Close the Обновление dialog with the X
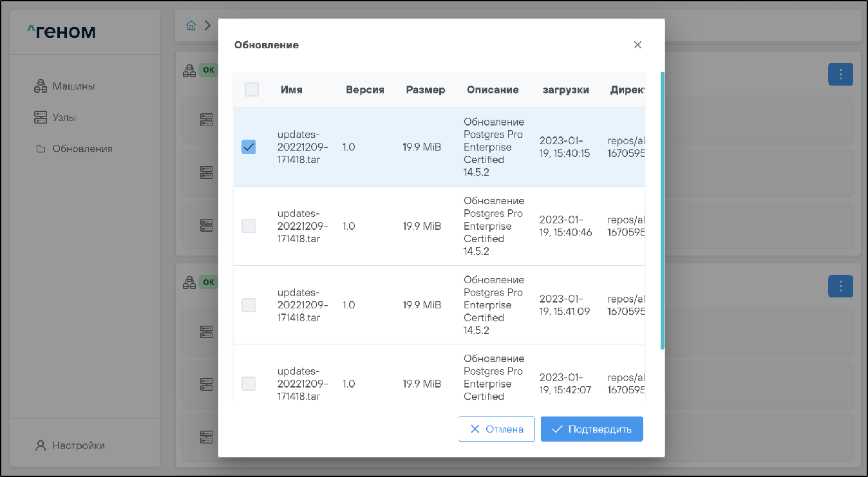The width and height of the screenshot is (868, 477). click(x=637, y=45)
